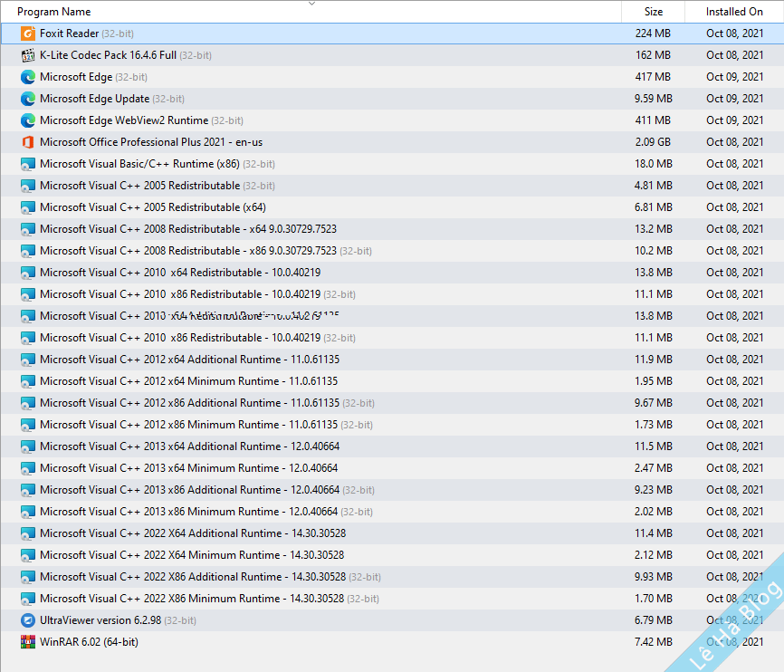Click the Visual C++ 2008 x64 Redistributable icon

[28, 229]
